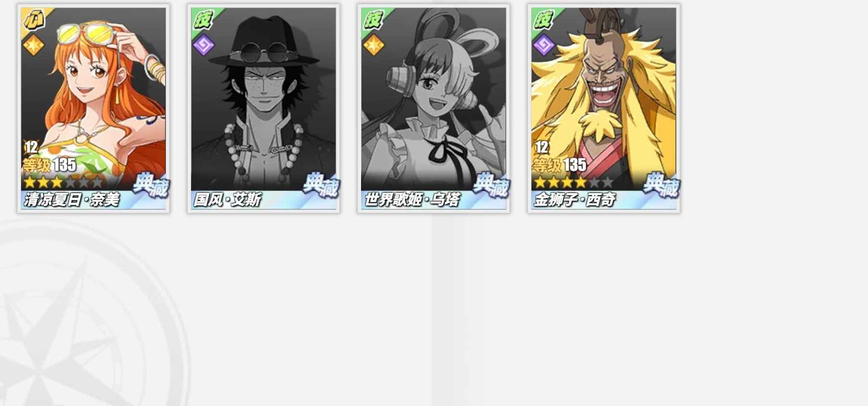The width and height of the screenshot is (868, 406).
Task: Open the 金狮子·西奇 character card
Action: tap(604, 109)
